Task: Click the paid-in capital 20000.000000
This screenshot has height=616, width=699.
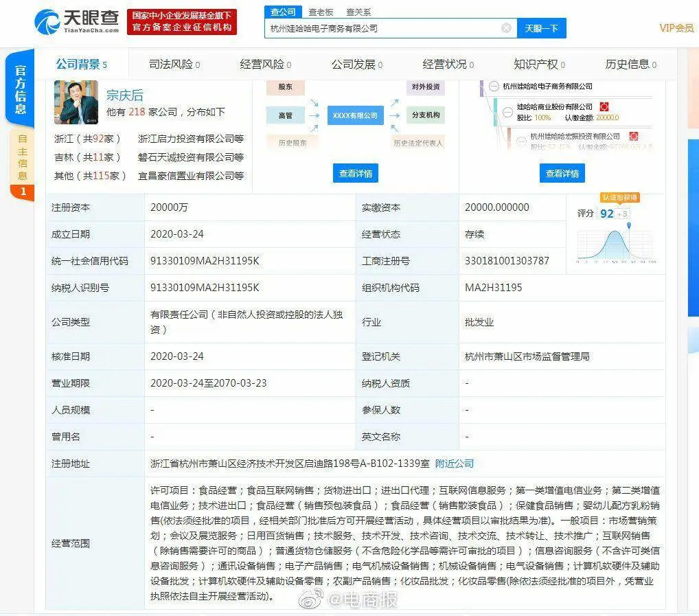Action: tap(496, 207)
